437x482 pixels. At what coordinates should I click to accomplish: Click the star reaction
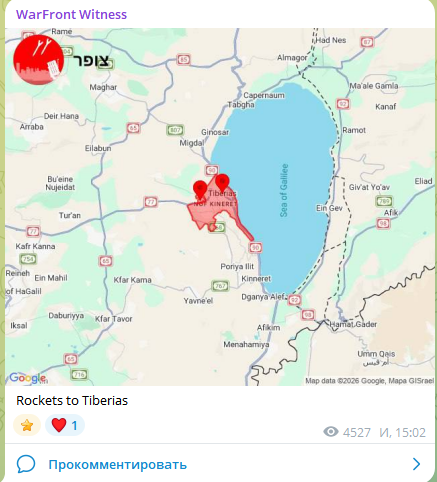point(27,425)
